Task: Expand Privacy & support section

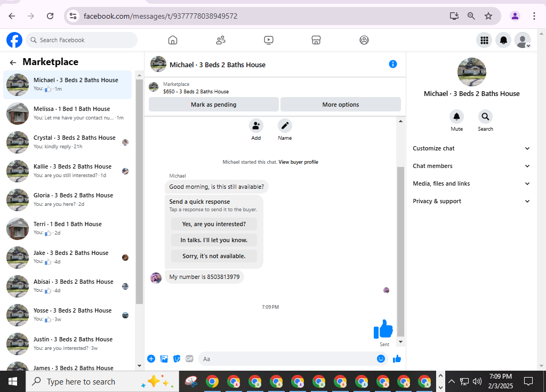Action: [471, 201]
